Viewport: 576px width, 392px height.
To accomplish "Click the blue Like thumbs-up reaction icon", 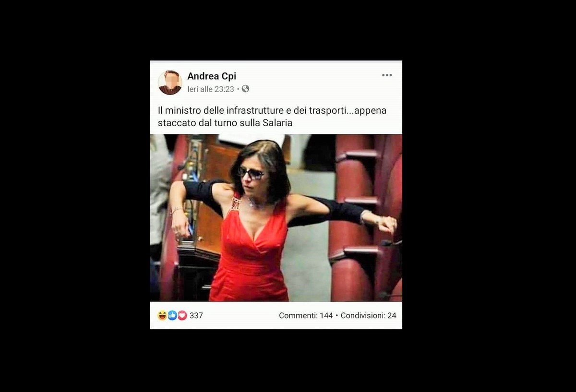I will pyautogui.click(x=172, y=315).
